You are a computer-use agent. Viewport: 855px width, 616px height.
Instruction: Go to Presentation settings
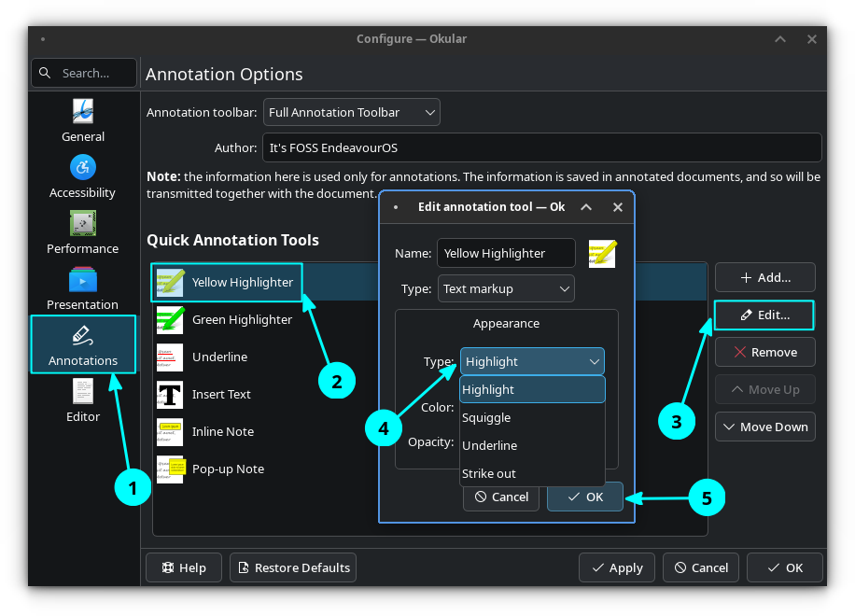pos(83,288)
